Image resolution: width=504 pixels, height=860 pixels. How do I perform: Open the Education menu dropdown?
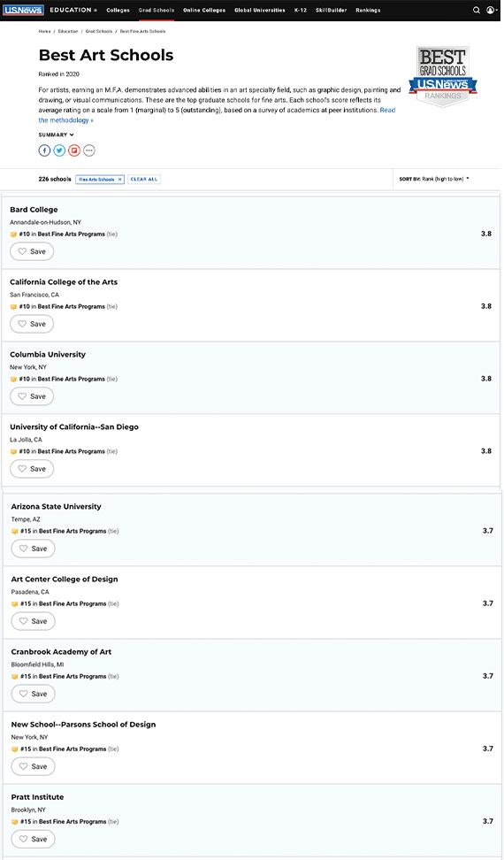coord(73,10)
